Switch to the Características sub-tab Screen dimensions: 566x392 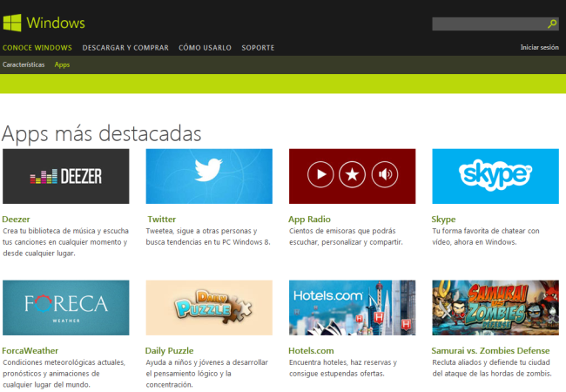[24, 64]
